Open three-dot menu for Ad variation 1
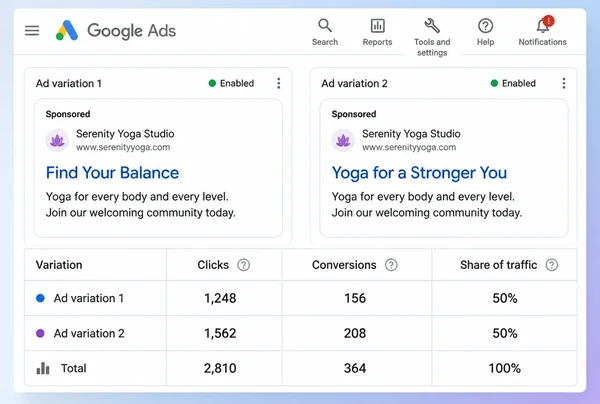 pyautogui.click(x=279, y=83)
